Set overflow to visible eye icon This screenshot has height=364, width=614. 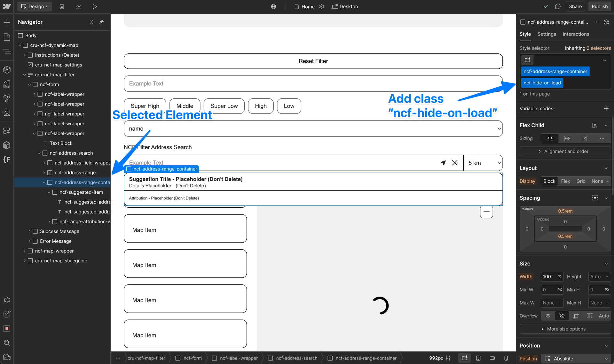(x=548, y=316)
